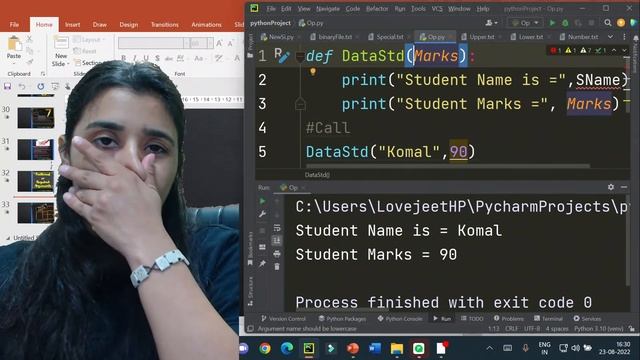Screen dimensions: 640x360
Task: Click the print icon in Run console
Action: coord(277,254)
